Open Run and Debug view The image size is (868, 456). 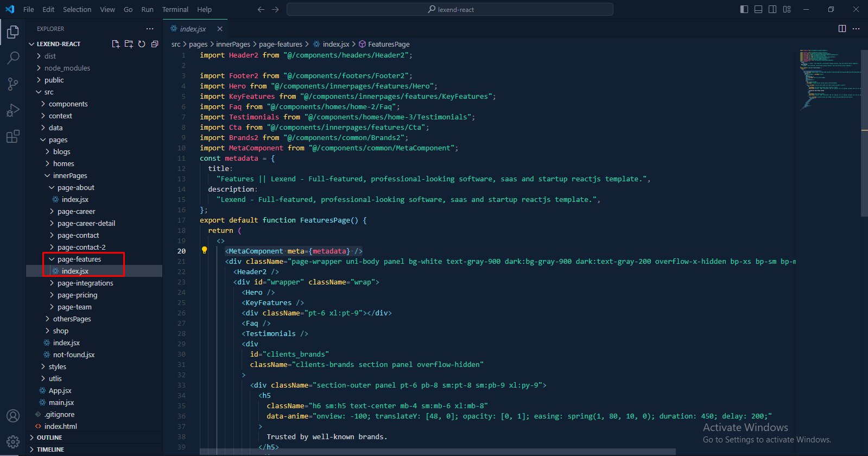(x=13, y=110)
